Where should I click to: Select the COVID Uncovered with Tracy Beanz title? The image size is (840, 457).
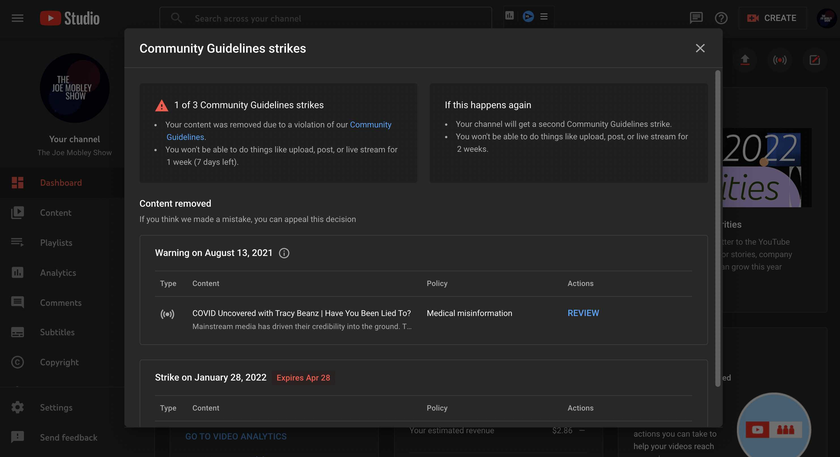pyautogui.click(x=302, y=313)
